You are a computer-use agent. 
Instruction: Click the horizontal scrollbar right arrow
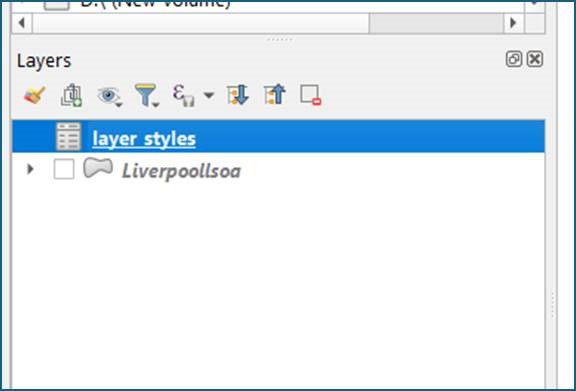(x=513, y=23)
